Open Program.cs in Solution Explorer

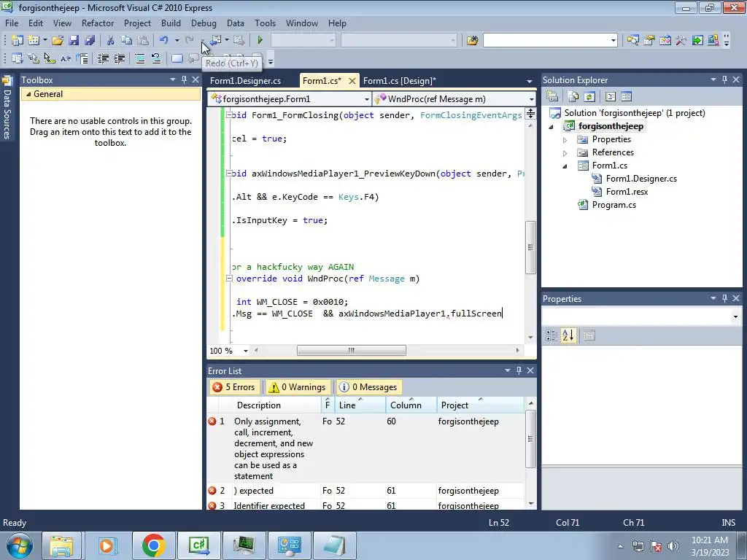pos(614,205)
